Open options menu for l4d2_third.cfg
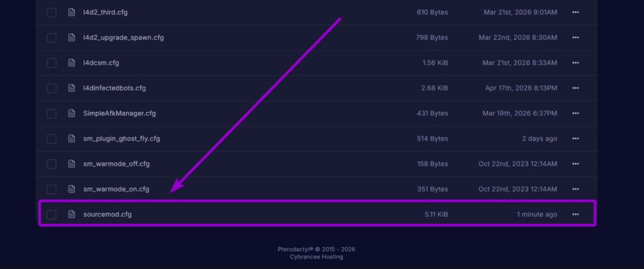Screen dimensions: 644x269 (x=575, y=13)
